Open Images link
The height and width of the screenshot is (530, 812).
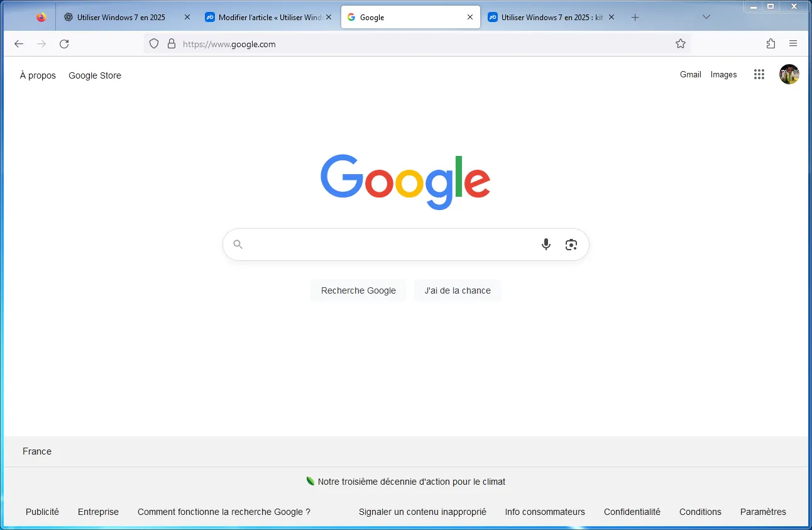coord(723,74)
